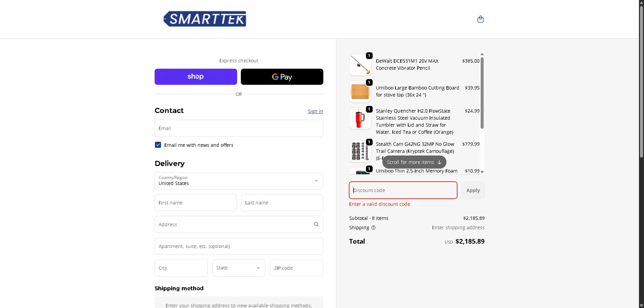
Task: Click the Enter shipping address text
Action: (x=458, y=228)
